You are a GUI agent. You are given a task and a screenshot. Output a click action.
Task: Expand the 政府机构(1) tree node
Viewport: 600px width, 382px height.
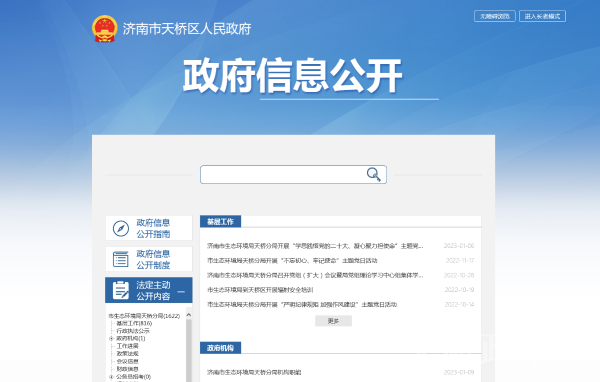click(111, 338)
